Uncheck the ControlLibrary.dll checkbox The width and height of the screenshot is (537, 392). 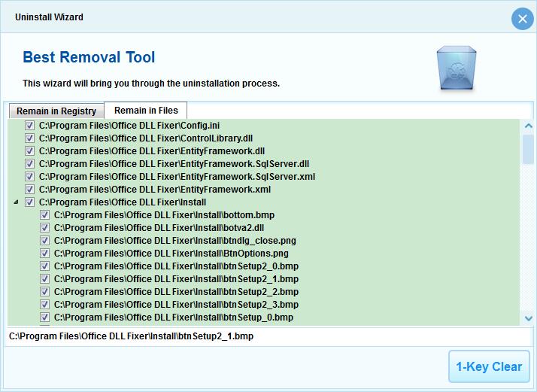29,138
